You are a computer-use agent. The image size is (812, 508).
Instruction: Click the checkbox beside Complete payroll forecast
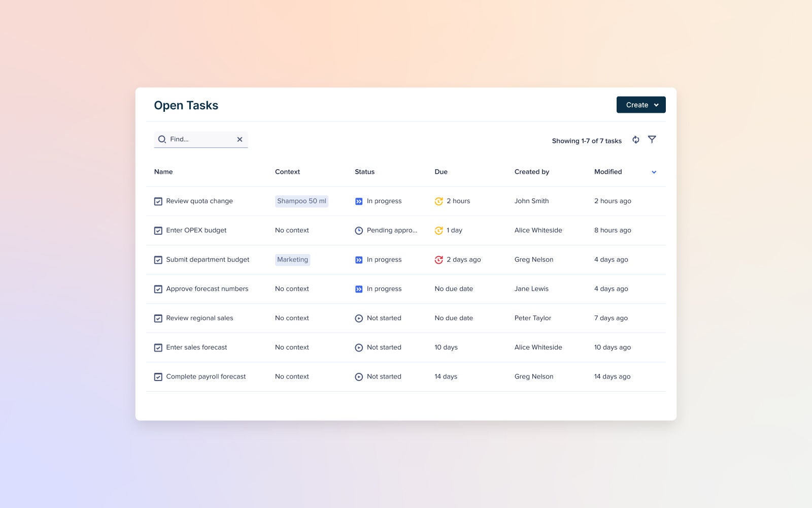coord(158,376)
